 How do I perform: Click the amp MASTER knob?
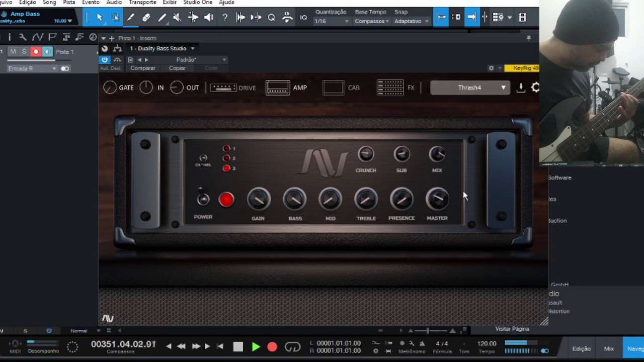(437, 200)
